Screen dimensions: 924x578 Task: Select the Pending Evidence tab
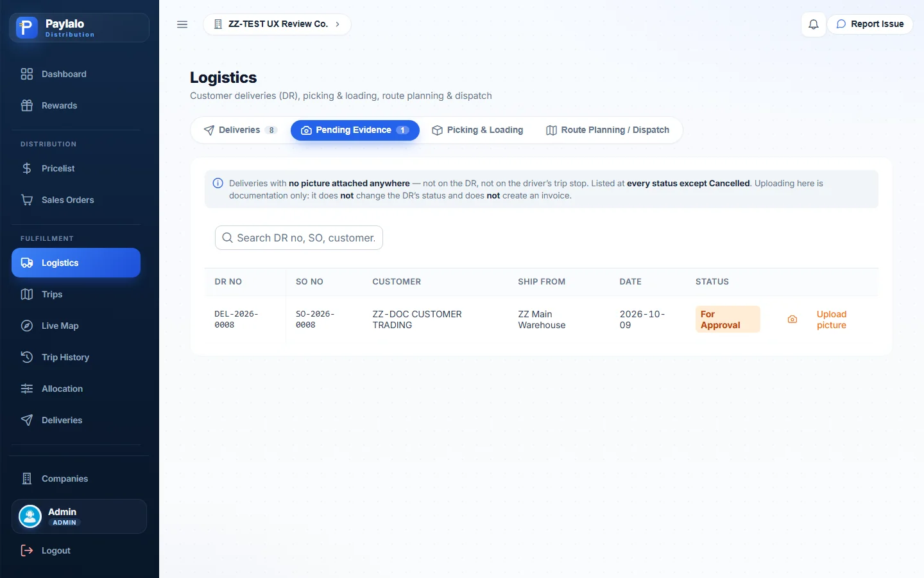(355, 130)
